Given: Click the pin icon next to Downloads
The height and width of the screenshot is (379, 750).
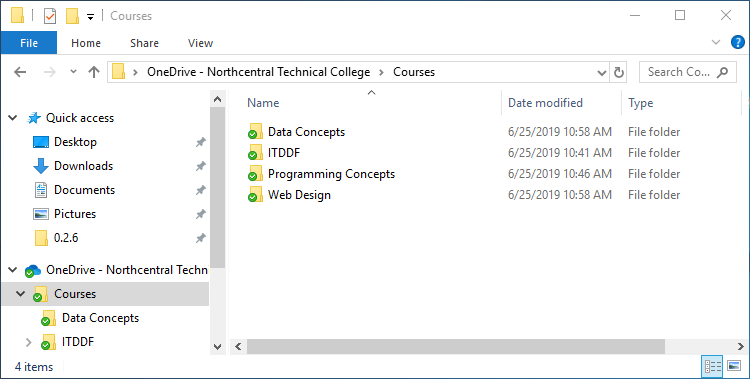Looking at the screenshot, I should pyautogui.click(x=200, y=166).
